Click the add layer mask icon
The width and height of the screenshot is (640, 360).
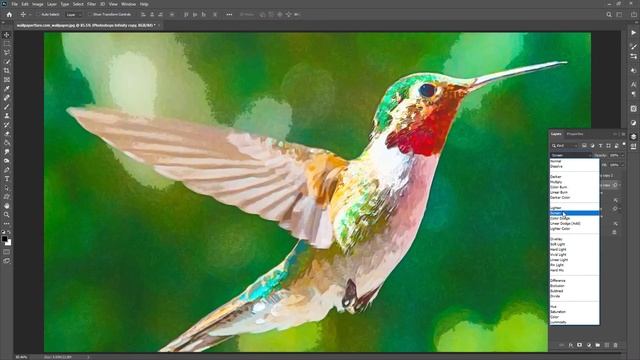click(x=580, y=345)
